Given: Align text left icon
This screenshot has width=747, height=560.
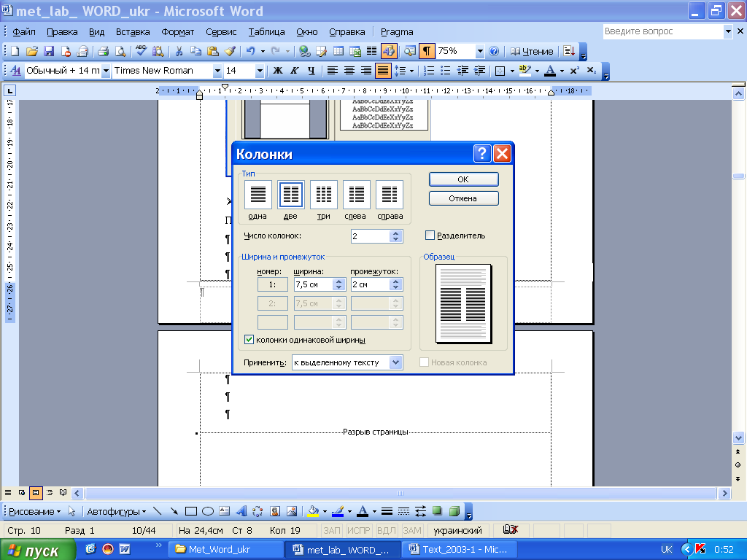Looking at the screenshot, I should click(333, 71).
